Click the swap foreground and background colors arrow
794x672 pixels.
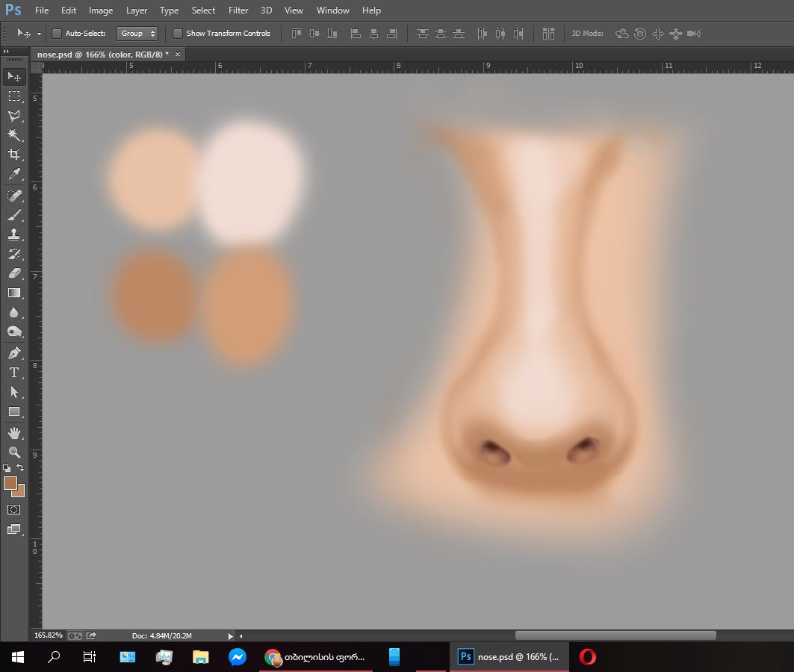(x=20, y=467)
